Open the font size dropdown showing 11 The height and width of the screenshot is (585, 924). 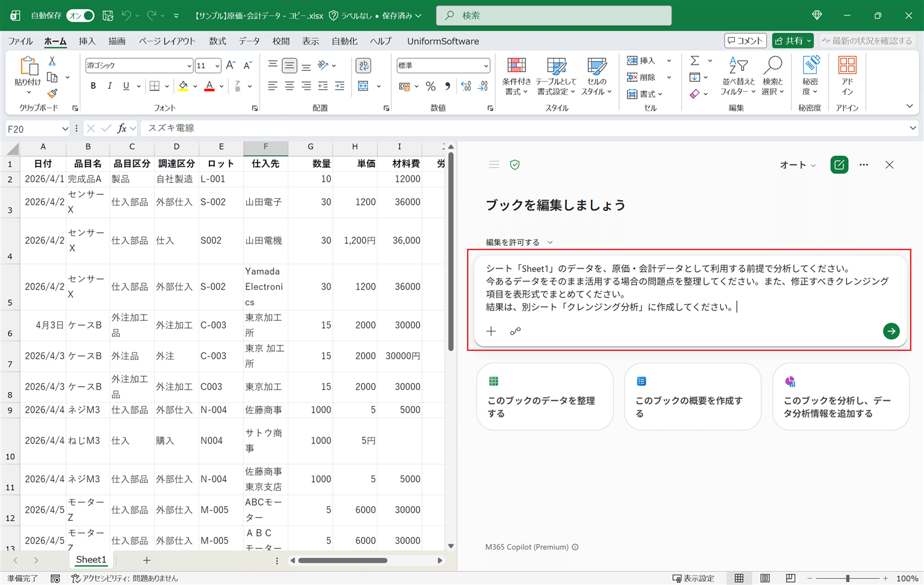(217, 66)
